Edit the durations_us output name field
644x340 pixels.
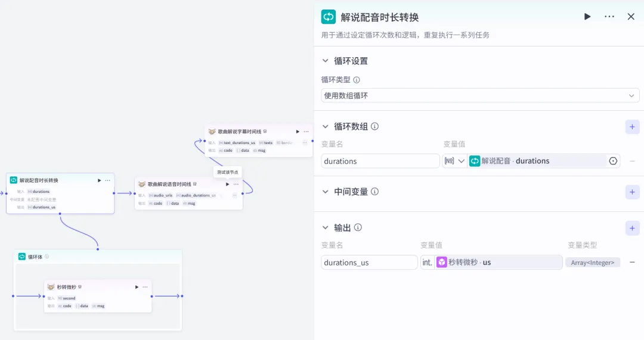(x=369, y=263)
